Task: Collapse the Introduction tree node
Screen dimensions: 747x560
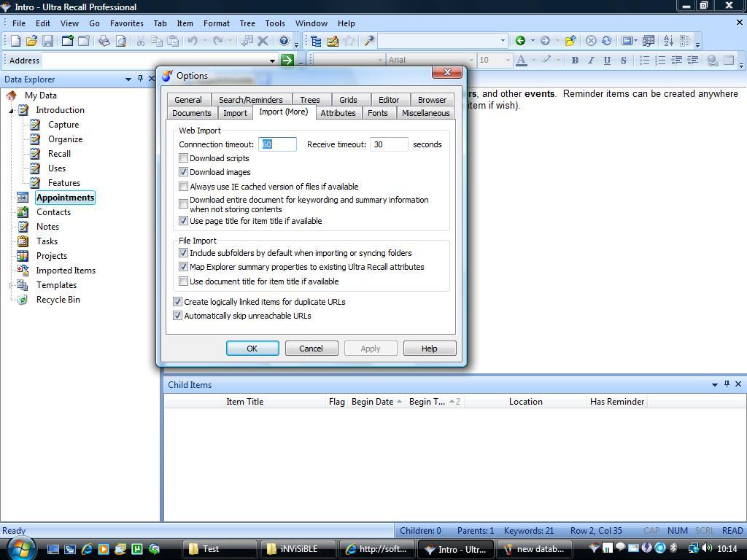Action: tap(11, 111)
